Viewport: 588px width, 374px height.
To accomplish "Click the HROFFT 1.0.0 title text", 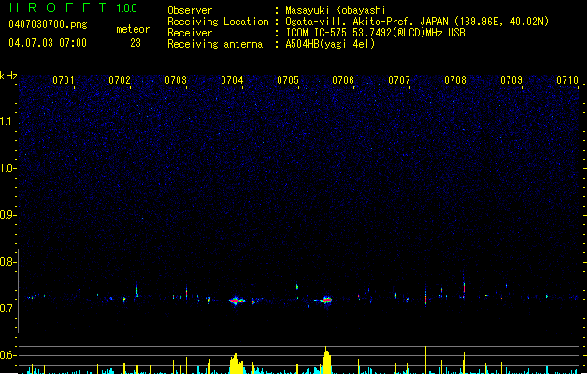I will [73, 7].
